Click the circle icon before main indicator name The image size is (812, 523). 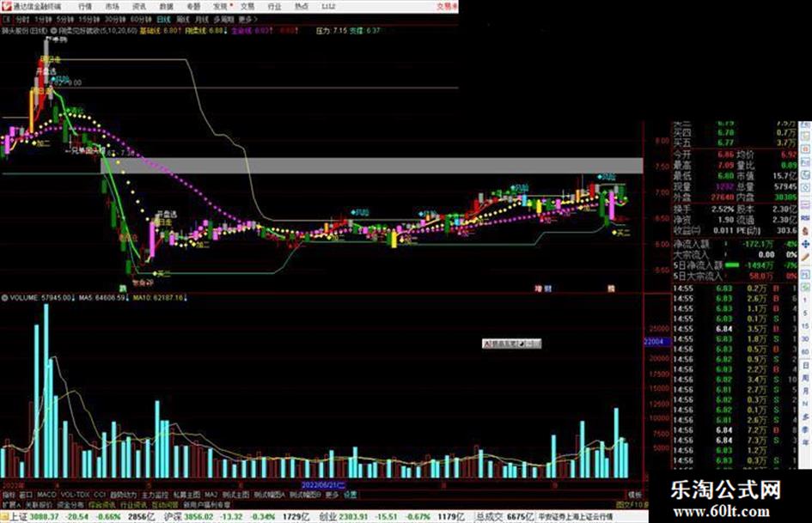(53, 31)
